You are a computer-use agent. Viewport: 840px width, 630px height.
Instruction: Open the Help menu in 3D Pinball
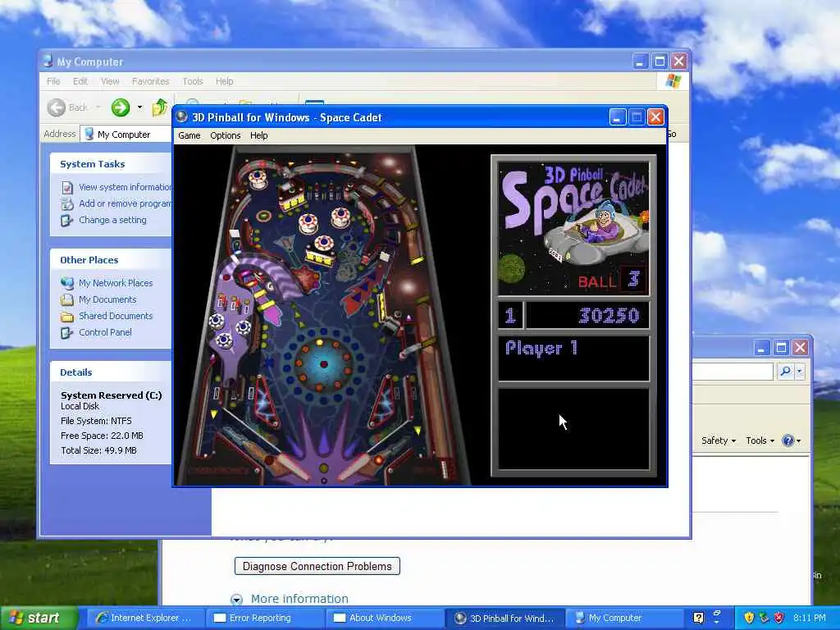(x=258, y=135)
